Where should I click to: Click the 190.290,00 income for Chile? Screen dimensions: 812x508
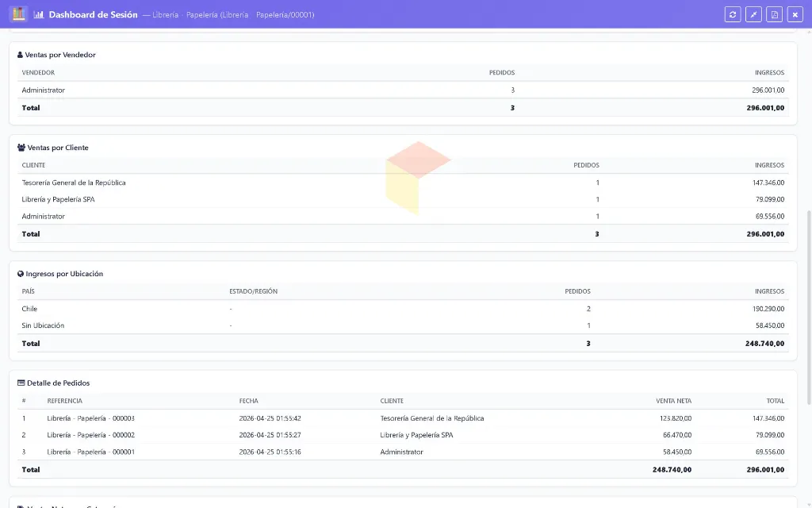(x=768, y=309)
